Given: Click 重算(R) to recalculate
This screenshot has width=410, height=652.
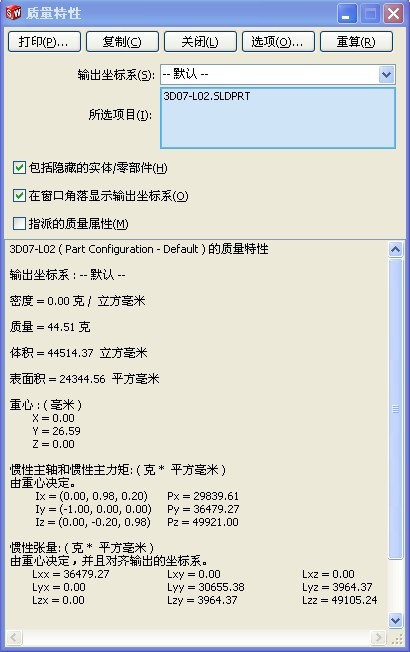Looking at the screenshot, I should tap(356, 42).
